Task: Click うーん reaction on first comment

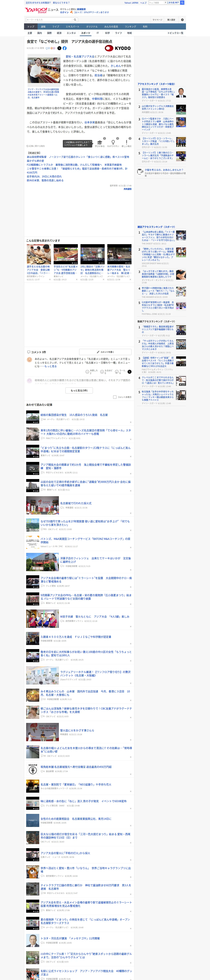Action: (x=120, y=372)
